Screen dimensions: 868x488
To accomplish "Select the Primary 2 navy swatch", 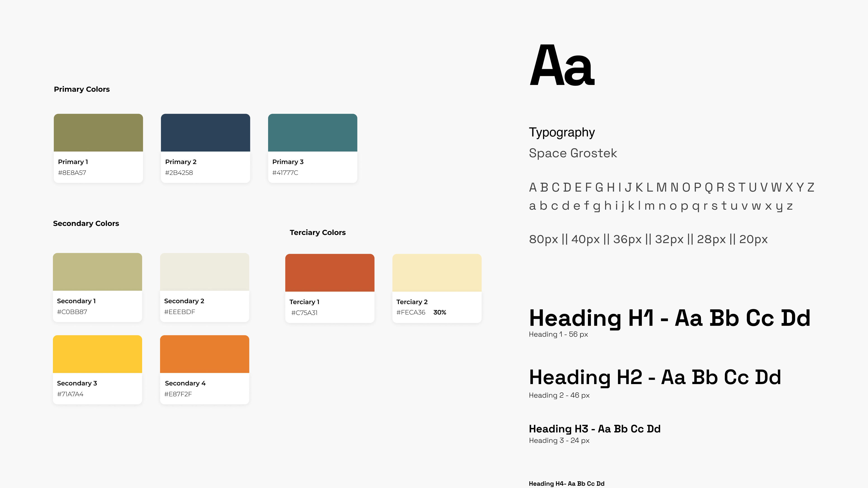I will pyautogui.click(x=205, y=133).
